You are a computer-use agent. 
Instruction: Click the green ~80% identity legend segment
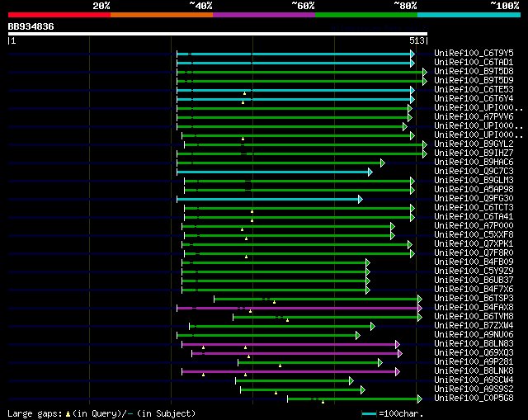click(x=366, y=15)
